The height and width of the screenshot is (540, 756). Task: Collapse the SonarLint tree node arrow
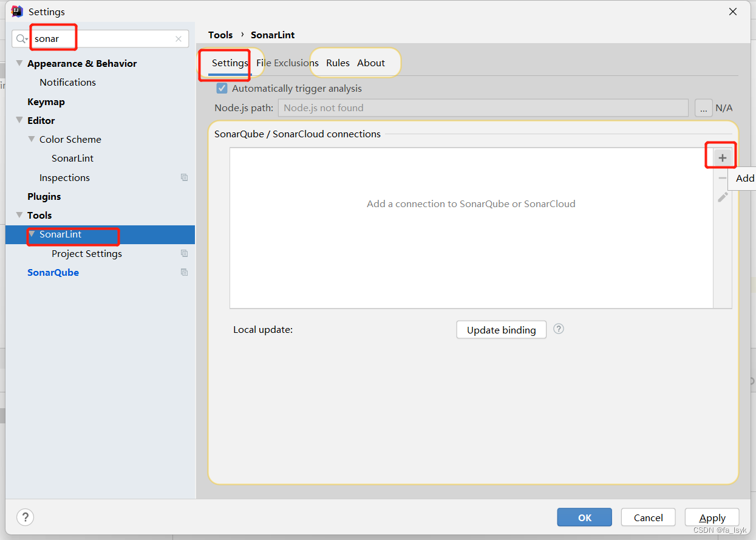pyautogui.click(x=32, y=234)
